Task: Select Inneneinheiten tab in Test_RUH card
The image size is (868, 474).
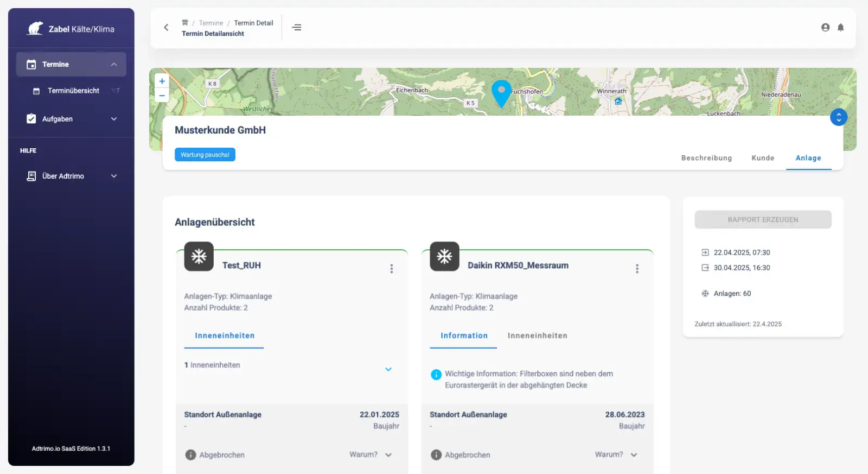Action: coord(225,336)
